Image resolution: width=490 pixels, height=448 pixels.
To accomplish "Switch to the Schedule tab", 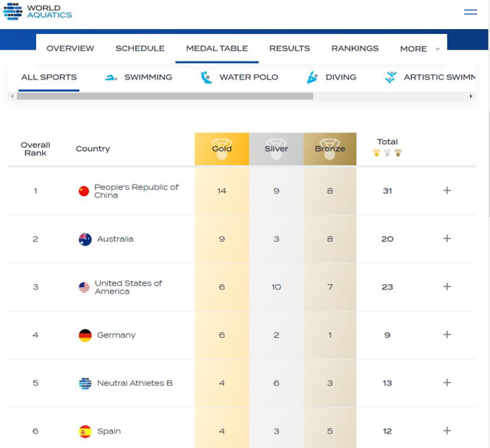I will 140,48.
